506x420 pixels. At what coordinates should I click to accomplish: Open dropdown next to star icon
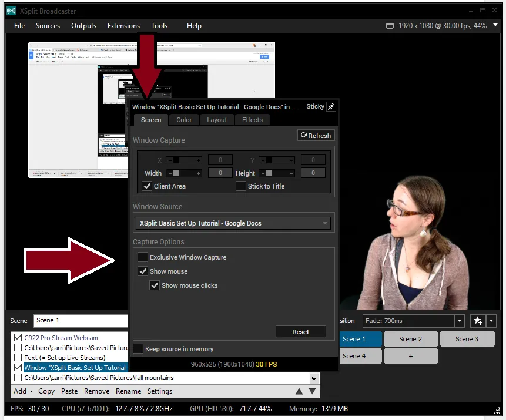[491, 321]
